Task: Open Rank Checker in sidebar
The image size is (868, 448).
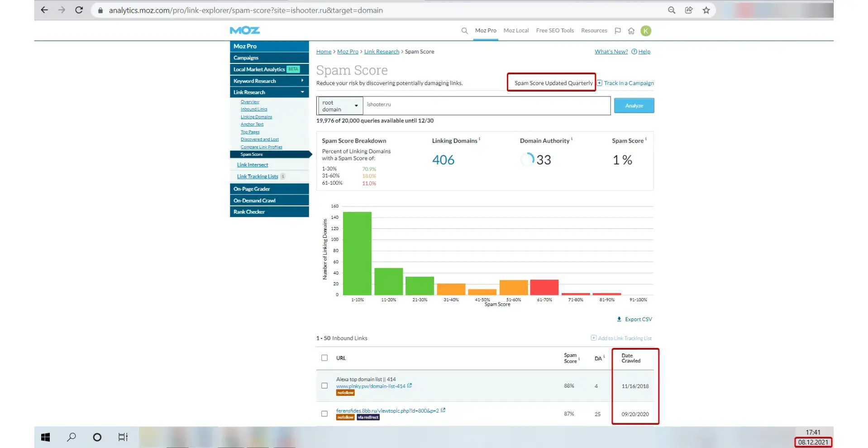Action: tap(269, 212)
